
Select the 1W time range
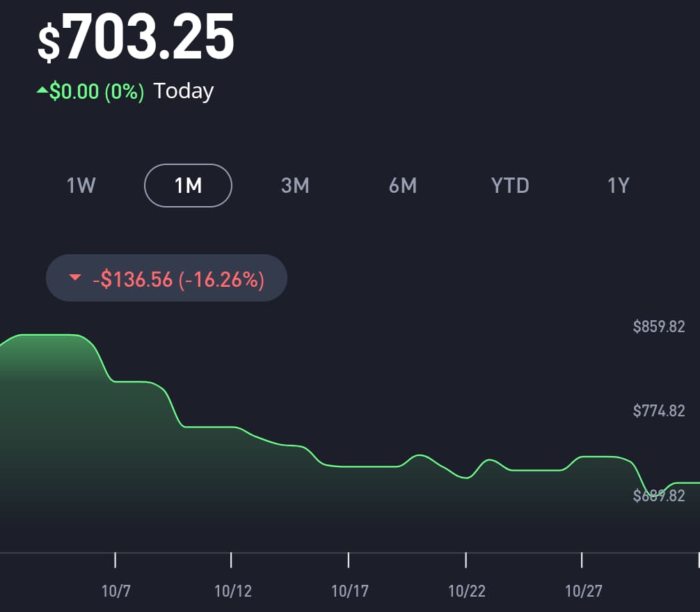pos(81,185)
